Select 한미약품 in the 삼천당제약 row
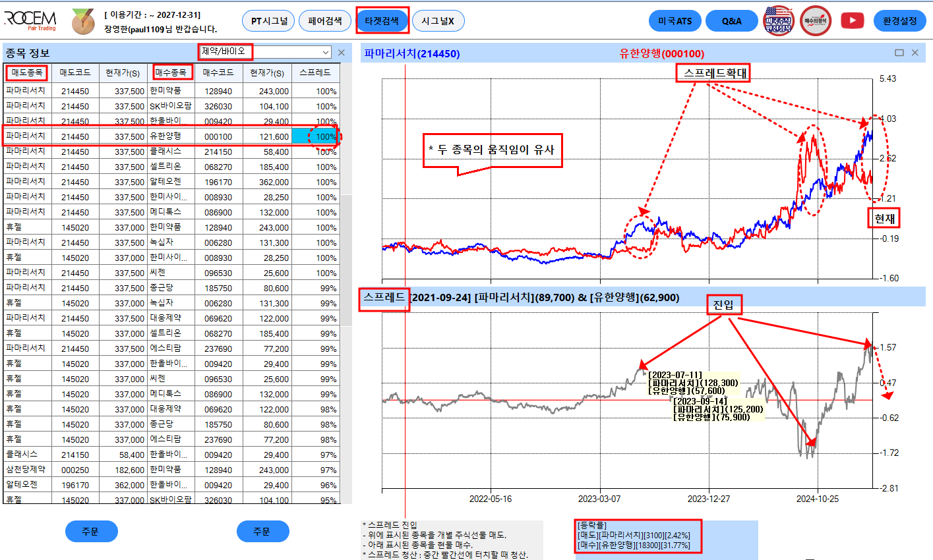 171,470
